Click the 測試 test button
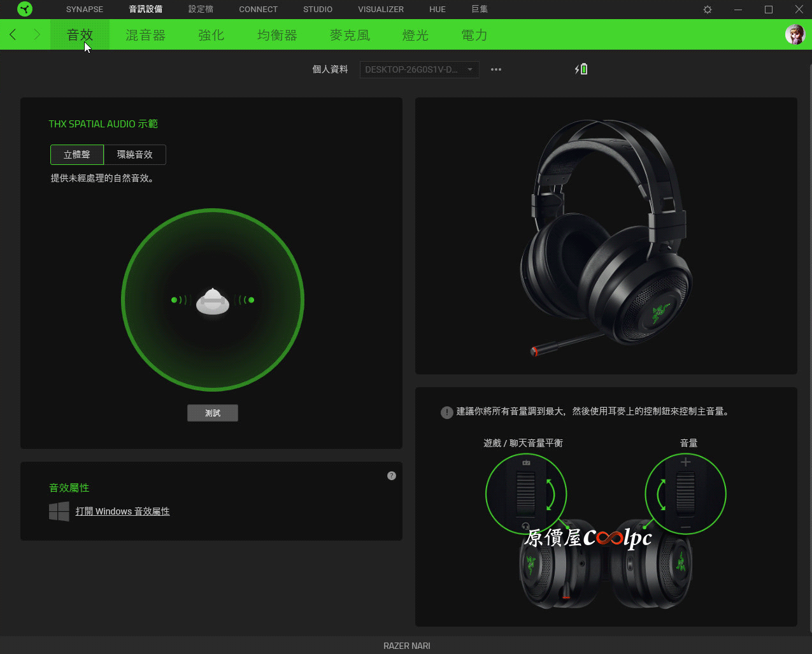Viewport: 812px width, 654px height. pyautogui.click(x=213, y=413)
